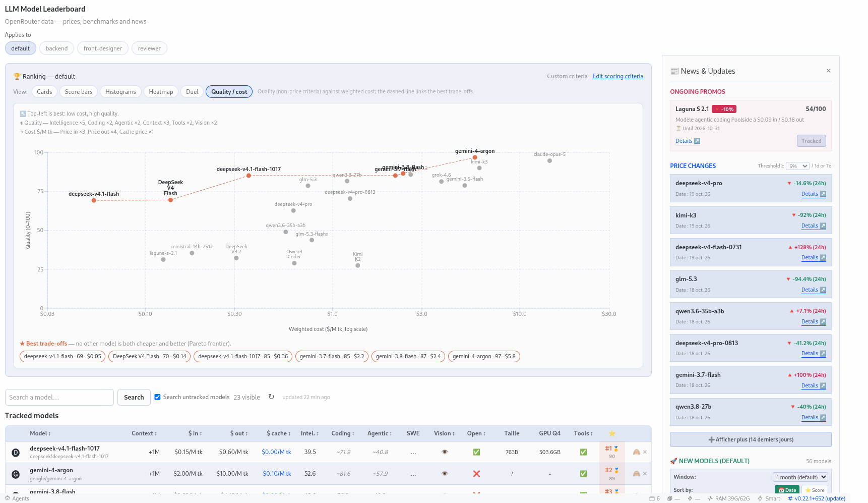The width and height of the screenshot is (868, 503).
Task: Click the refresh icon beside 23 visible
Action: [271, 397]
